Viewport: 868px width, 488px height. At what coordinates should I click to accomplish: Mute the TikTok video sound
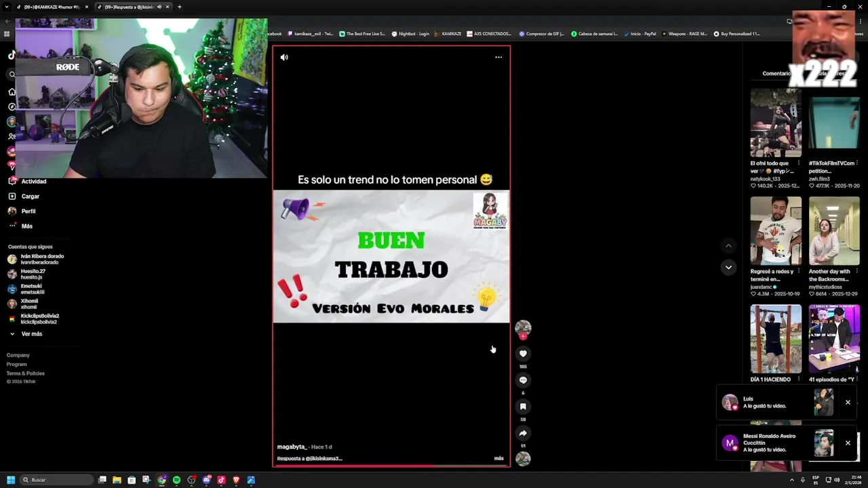(x=284, y=58)
